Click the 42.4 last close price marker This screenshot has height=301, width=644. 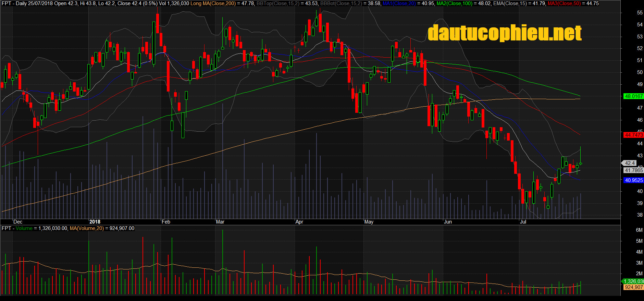[630, 163]
